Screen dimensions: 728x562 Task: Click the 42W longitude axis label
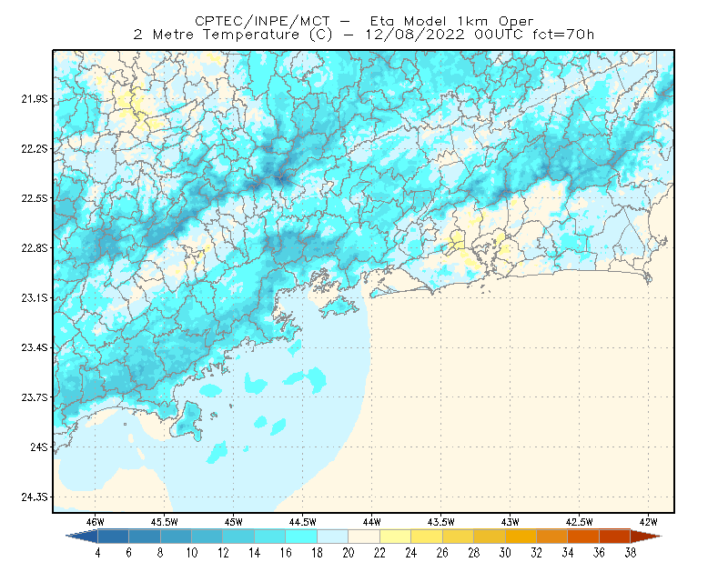(x=648, y=522)
